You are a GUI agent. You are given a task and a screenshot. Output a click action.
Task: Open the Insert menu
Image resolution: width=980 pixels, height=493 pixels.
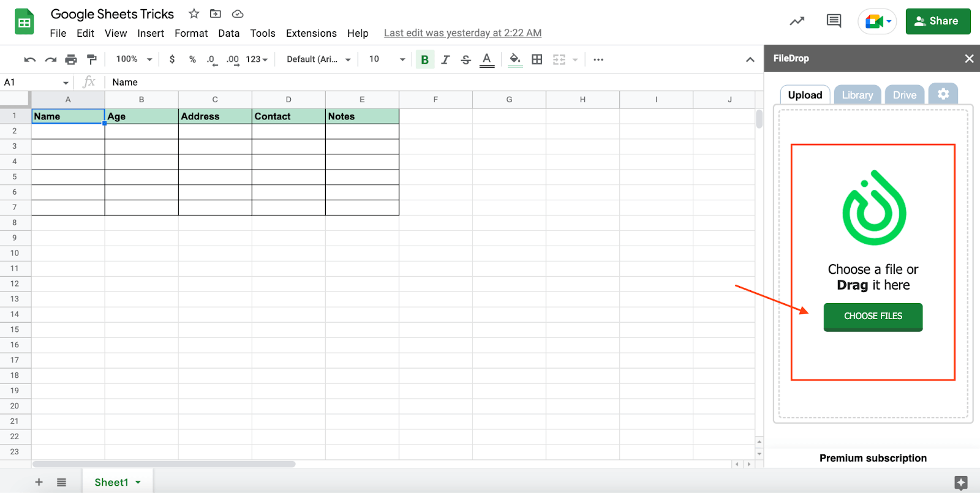[x=151, y=33]
